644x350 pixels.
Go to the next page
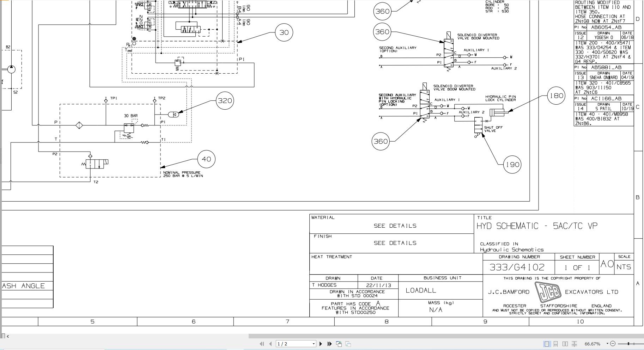(x=321, y=344)
